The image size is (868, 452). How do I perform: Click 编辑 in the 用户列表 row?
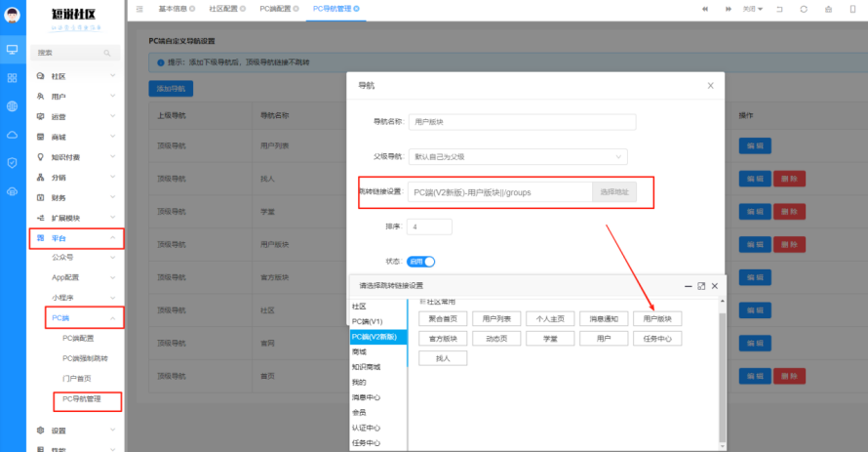(755, 145)
